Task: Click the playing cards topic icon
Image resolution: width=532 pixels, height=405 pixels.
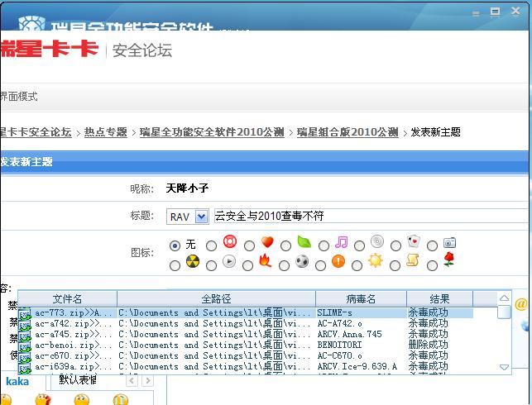Action: coord(414,241)
